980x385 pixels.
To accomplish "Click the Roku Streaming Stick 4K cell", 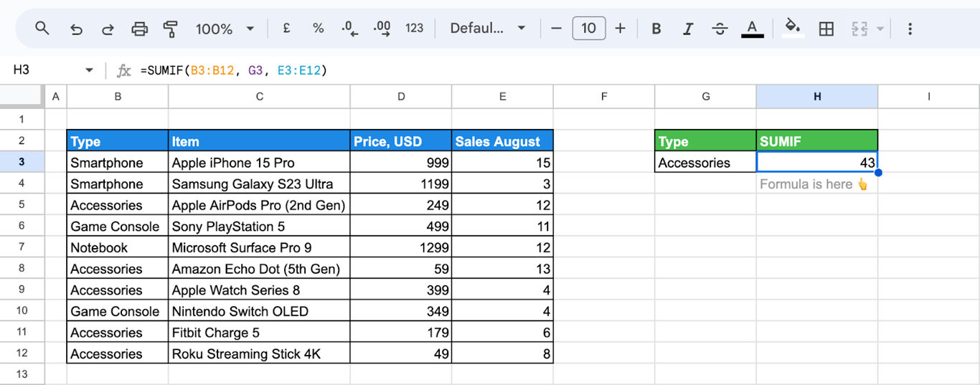I will (x=260, y=353).
